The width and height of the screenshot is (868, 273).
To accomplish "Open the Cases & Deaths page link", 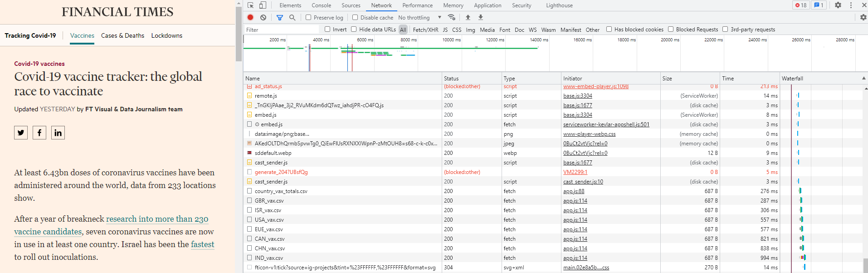I will point(122,35).
